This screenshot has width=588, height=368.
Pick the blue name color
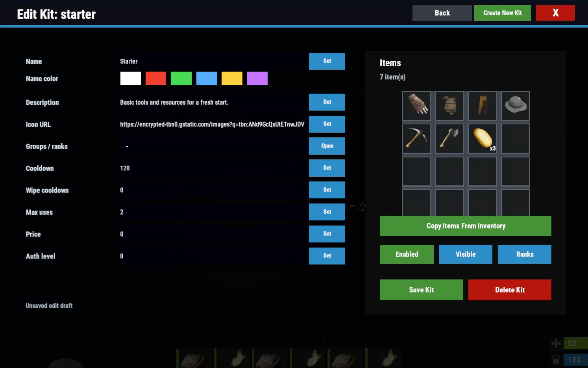tap(207, 78)
